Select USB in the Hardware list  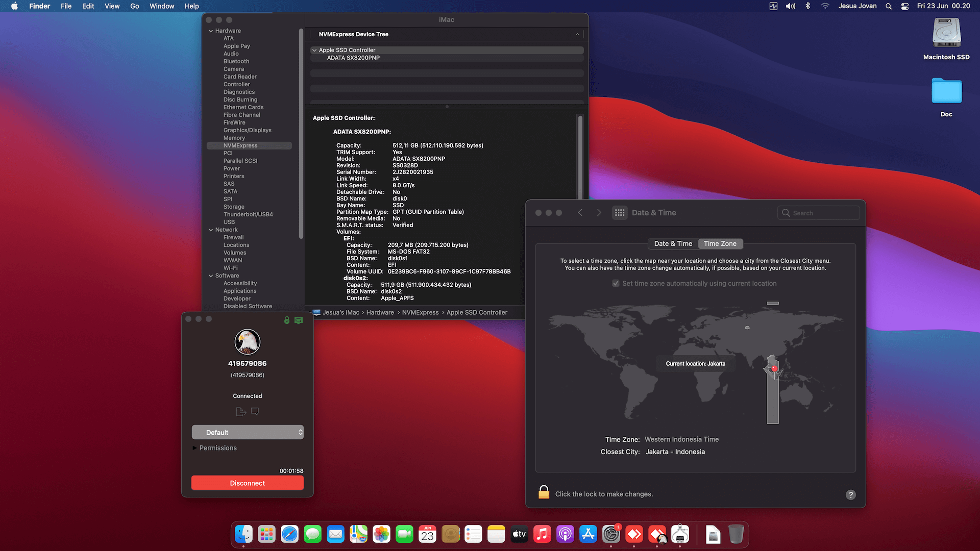[x=229, y=222]
